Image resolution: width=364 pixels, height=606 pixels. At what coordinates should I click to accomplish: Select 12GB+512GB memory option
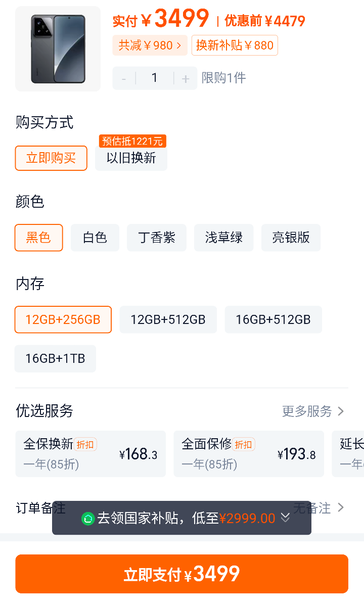tap(168, 319)
